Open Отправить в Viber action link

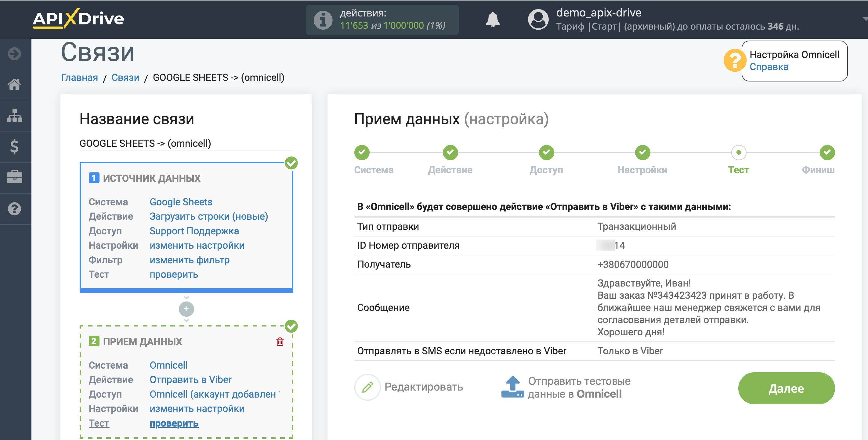(190, 380)
